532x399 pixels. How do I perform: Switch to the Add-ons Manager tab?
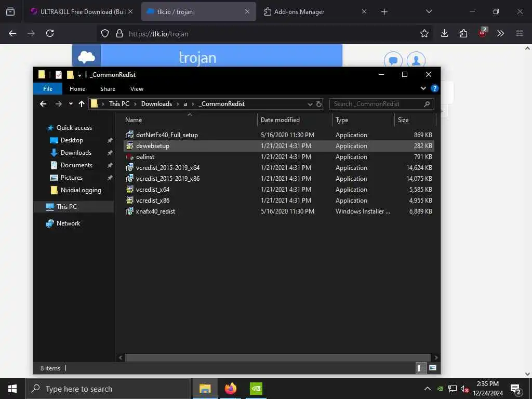point(315,11)
